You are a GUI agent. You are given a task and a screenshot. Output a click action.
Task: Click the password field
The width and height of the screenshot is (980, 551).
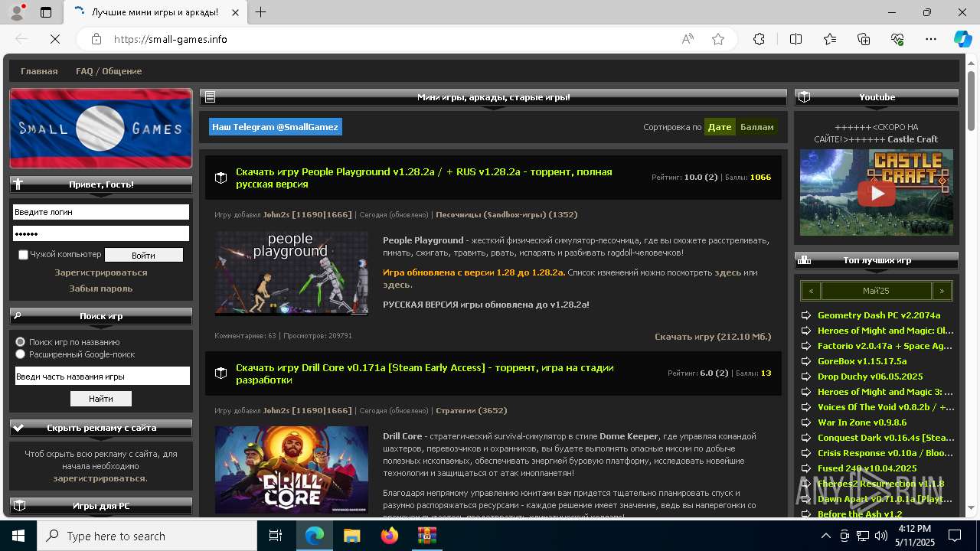click(x=100, y=233)
